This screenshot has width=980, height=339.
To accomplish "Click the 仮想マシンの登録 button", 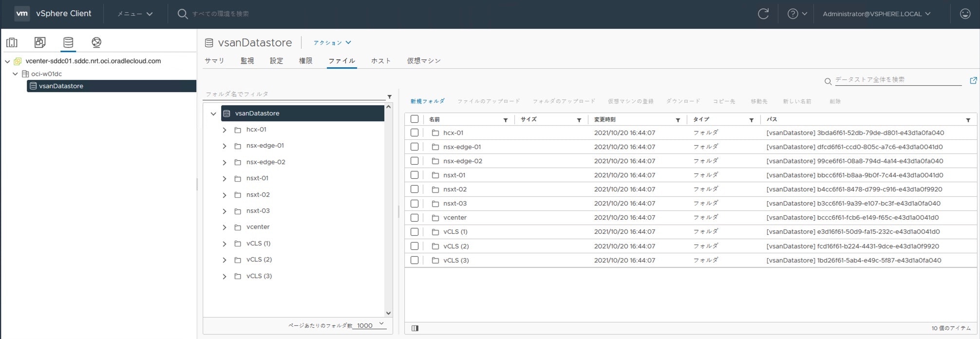I will [x=630, y=101].
